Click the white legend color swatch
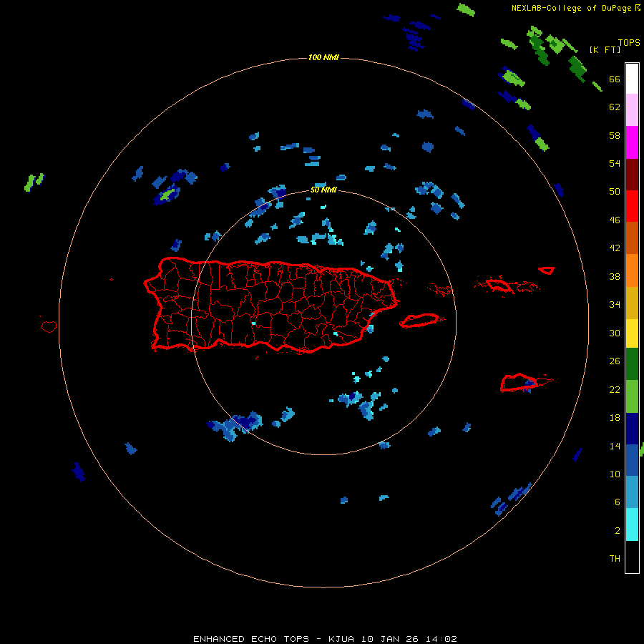Screen dimensions: 644x644 pos(632,79)
